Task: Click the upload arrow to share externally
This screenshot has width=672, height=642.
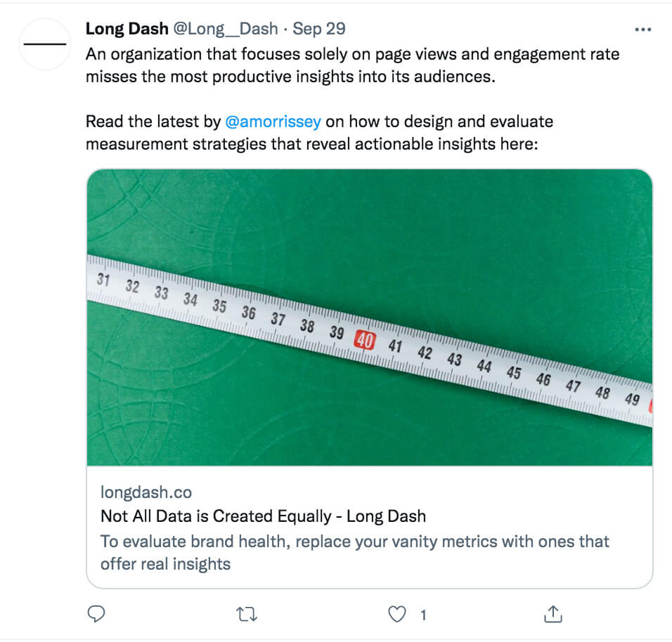Action: tap(553, 613)
